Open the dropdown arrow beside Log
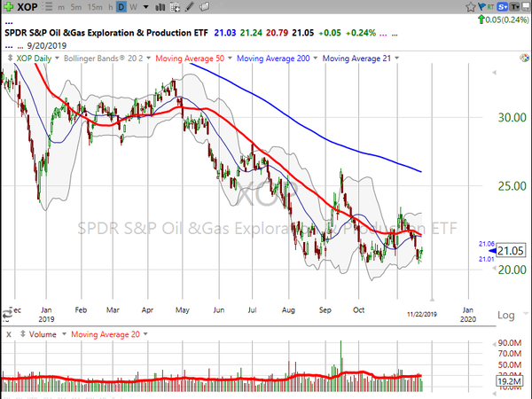This screenshot has height=399, width=532. pyautogui.click(x=526, y=313)
